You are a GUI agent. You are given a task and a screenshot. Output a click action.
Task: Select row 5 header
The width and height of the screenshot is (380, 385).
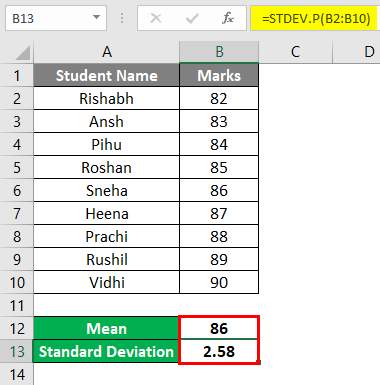pos(17,168)
